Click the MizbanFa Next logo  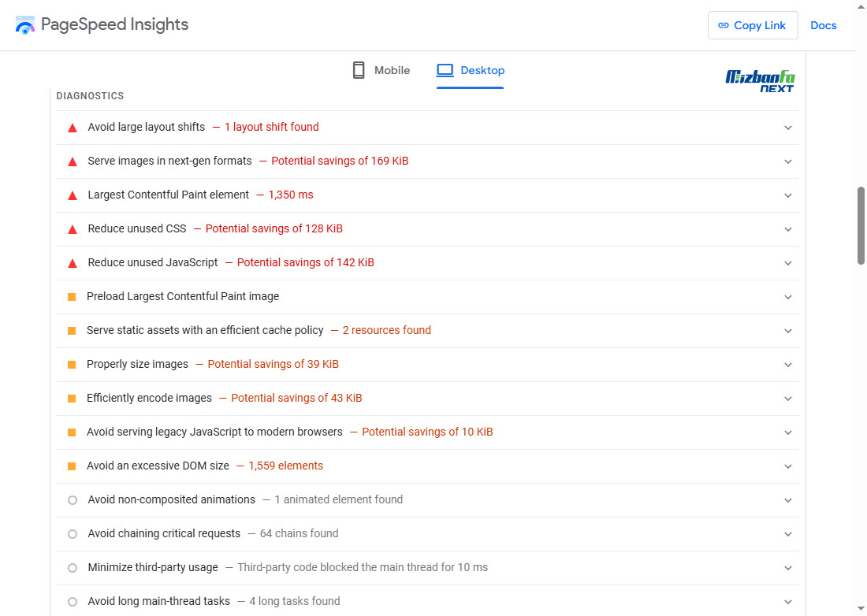pyautogui.click(x=761, y=81)
